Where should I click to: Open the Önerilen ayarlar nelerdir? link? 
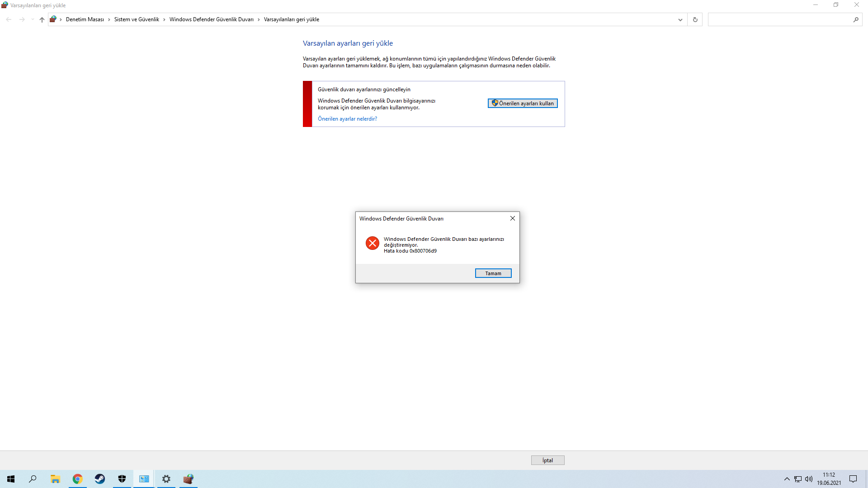347,119
